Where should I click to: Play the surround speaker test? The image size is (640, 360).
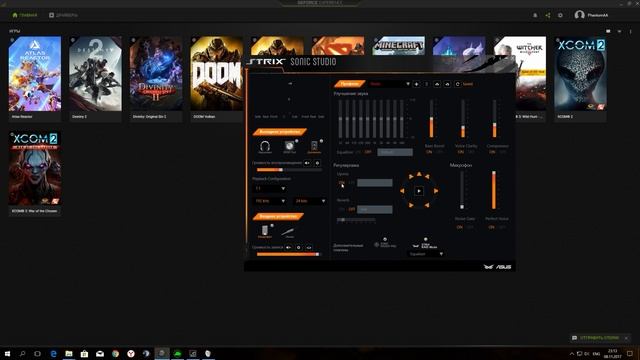coord(419,191)
